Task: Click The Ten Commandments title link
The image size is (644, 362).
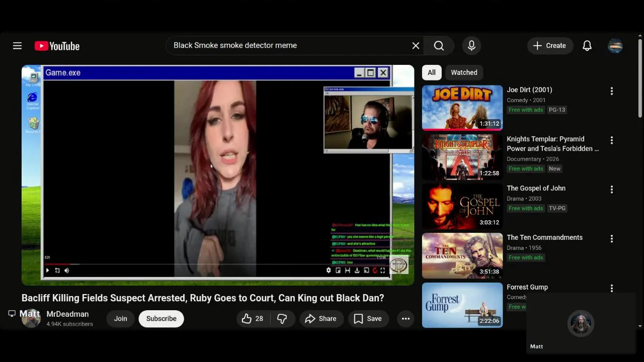Action: [x=544, y=238]
